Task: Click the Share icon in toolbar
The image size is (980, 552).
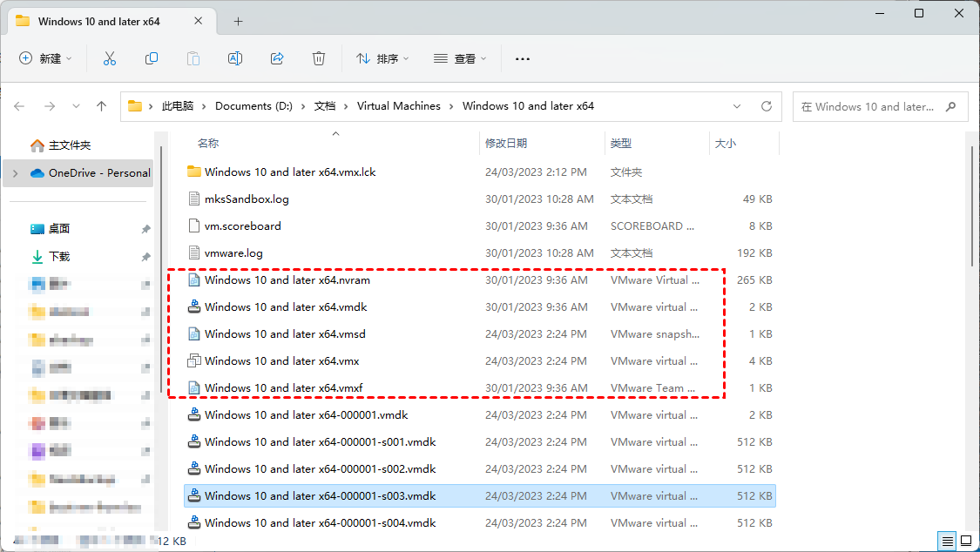Action: 277,58
